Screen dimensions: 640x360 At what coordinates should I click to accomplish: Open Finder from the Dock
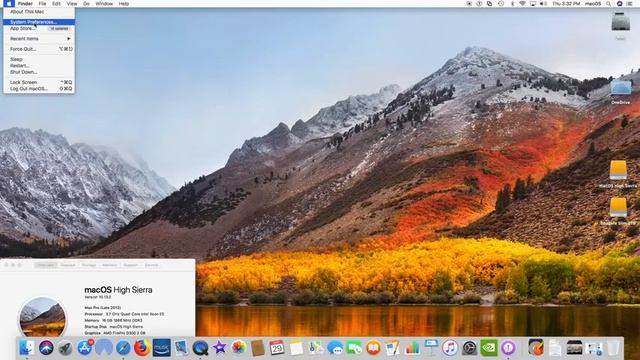coord(27,348)
